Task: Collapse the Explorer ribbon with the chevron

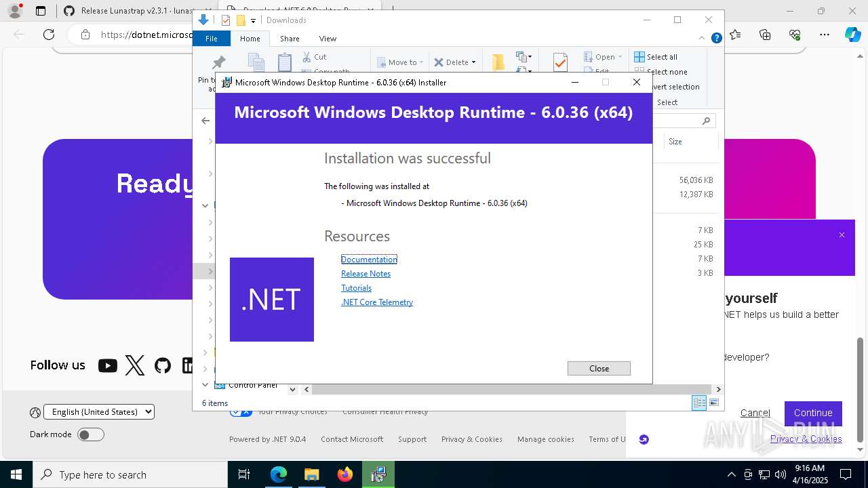Action: [x=703, y=39]
